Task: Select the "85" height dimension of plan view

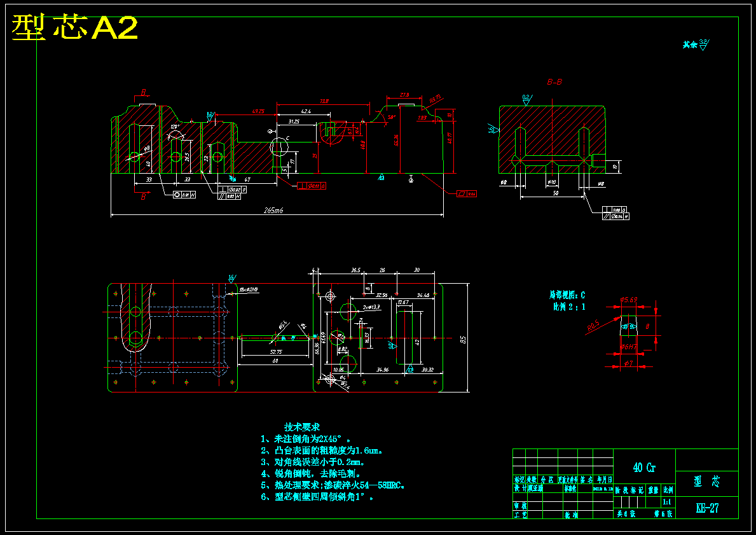Action: point(464,339)
